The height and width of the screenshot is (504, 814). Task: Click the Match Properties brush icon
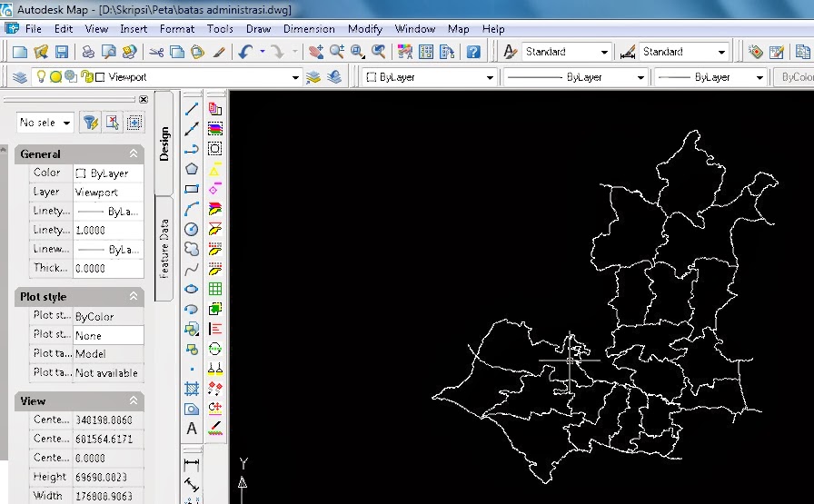pos(219,52)
